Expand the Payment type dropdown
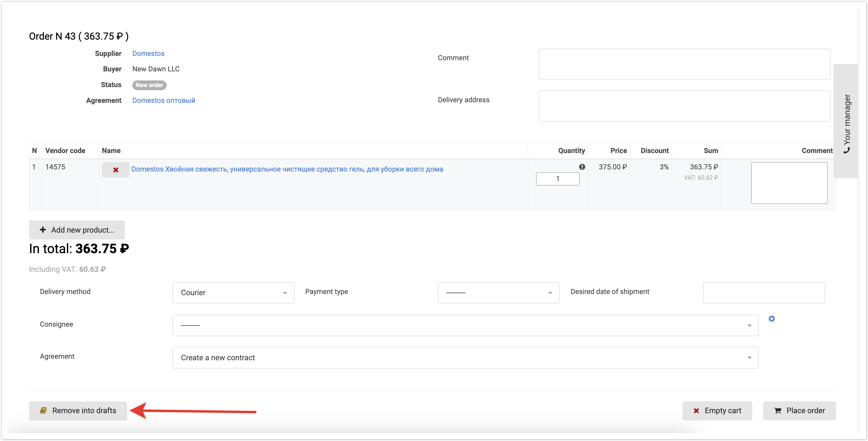 point(498,292)
